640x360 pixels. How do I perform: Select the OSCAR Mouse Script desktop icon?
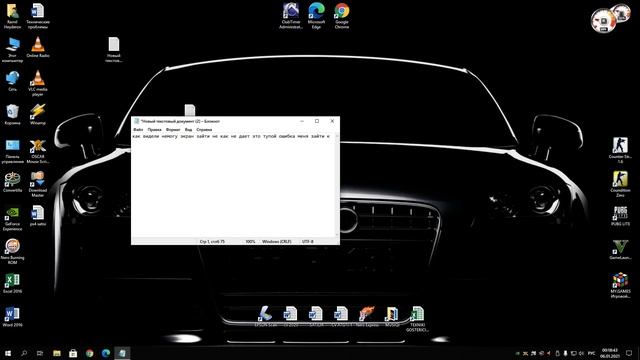click(x=38, y=151)
